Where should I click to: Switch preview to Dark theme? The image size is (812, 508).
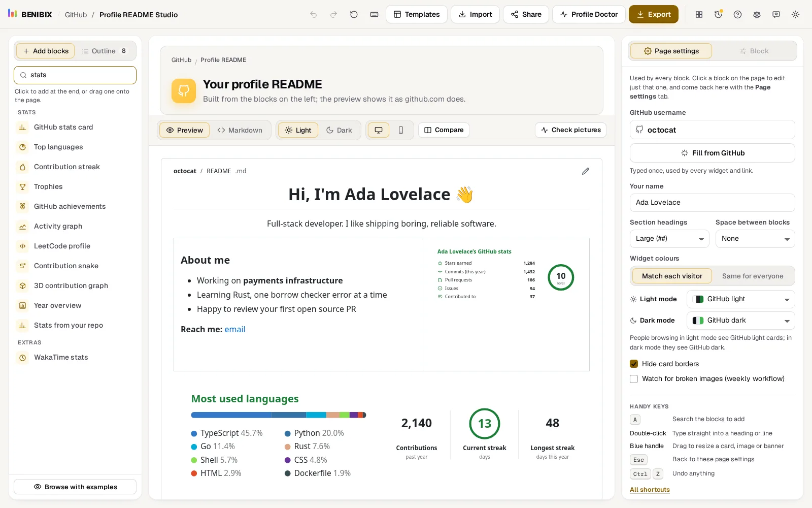(339, 130)
